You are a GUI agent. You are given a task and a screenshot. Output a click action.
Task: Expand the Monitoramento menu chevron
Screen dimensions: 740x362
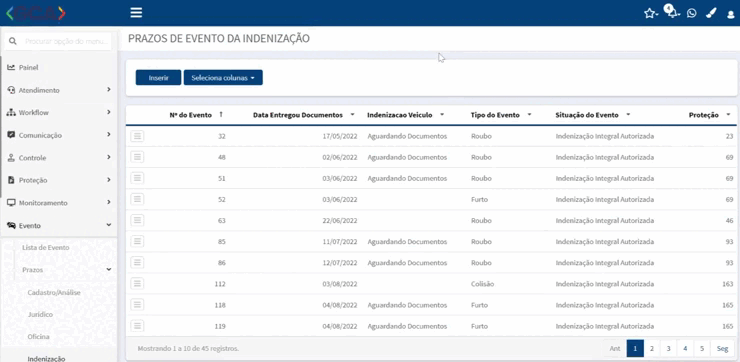(x=109, y=202)
